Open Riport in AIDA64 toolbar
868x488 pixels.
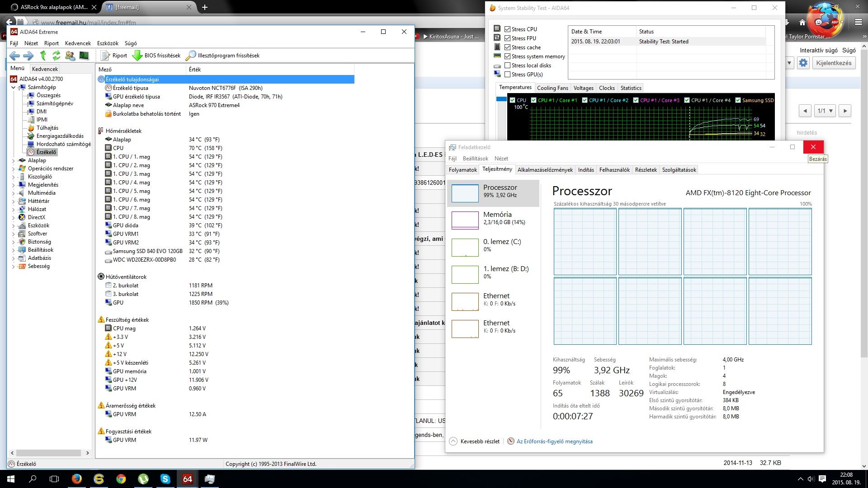click(114, 56)
